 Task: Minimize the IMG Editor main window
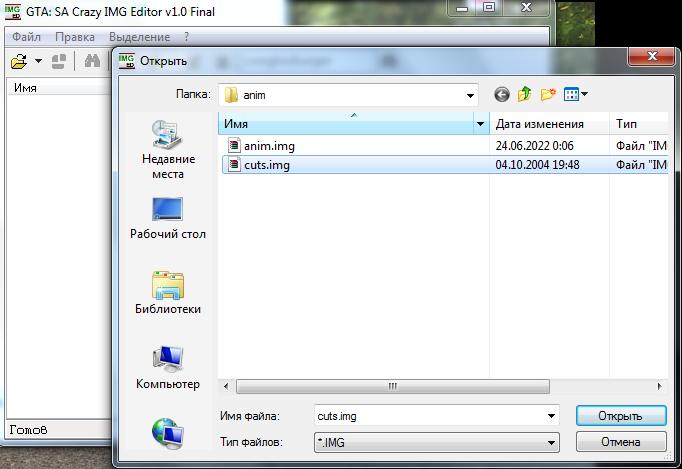462,8
